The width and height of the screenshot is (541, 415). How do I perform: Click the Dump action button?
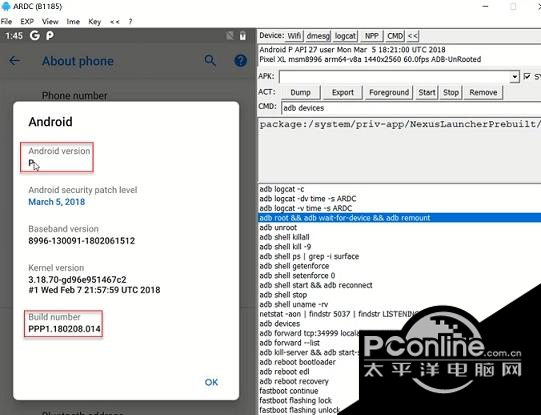coord(300,92)
